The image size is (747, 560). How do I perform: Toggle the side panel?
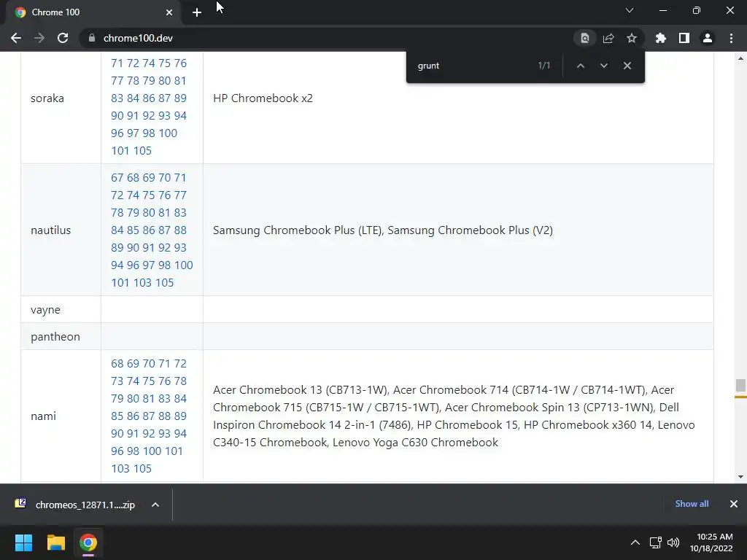(684, 38)
